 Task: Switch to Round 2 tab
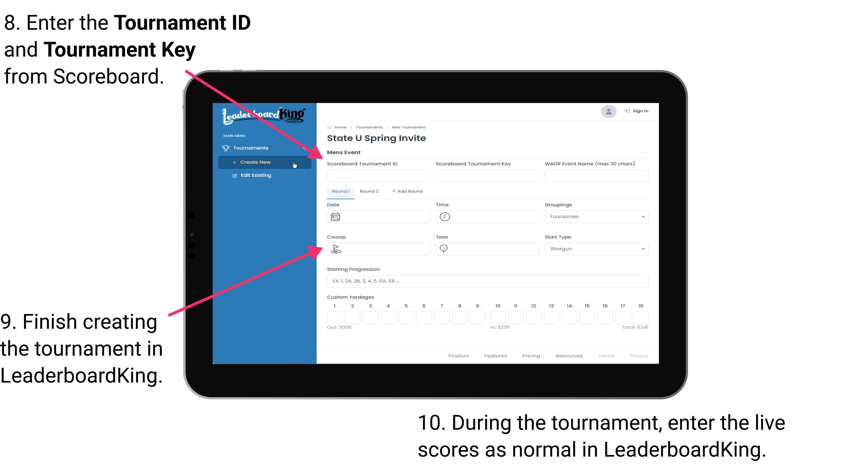[x=369, y=191]
